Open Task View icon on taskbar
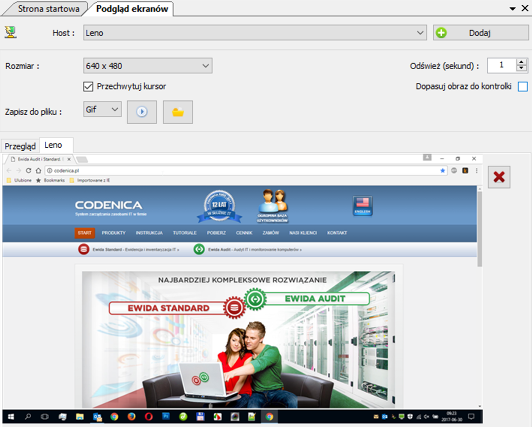Screen dimensions: 532x427 pos(45,416)
